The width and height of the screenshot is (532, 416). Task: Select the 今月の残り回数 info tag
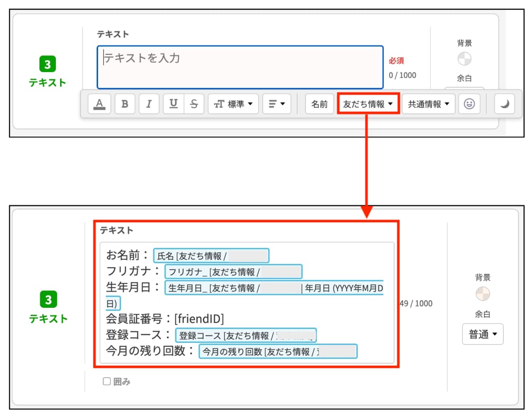pos(278,352)
